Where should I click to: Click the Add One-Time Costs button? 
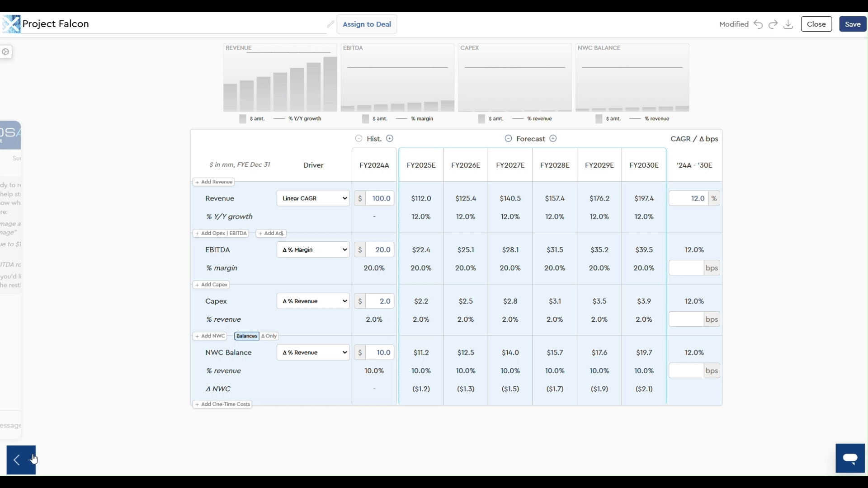click(x=222, y=404)
